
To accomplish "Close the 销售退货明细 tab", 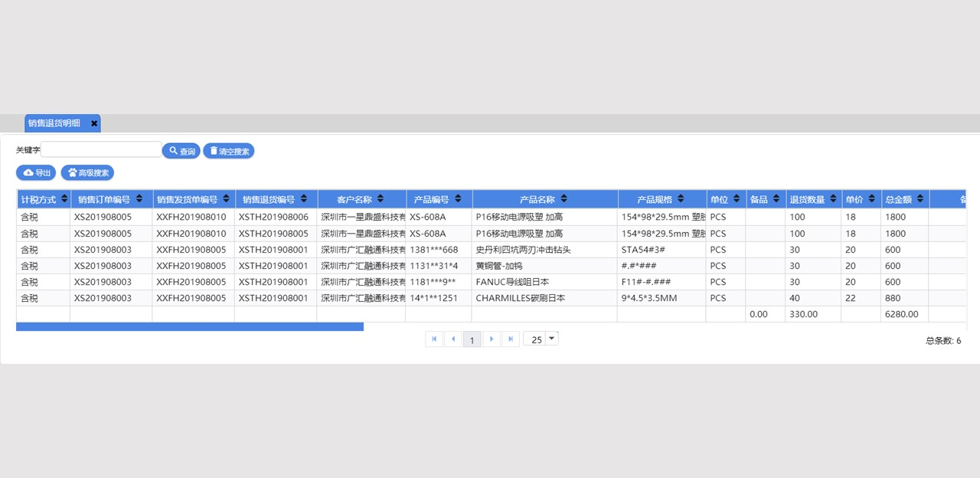I will pyautogui.click(x=94, y=123).
